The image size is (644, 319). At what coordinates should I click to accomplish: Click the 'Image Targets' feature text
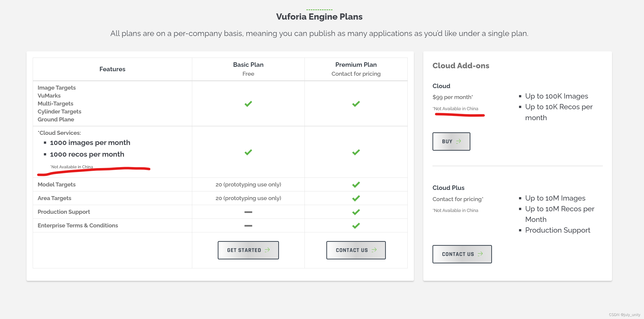point(57,88)
